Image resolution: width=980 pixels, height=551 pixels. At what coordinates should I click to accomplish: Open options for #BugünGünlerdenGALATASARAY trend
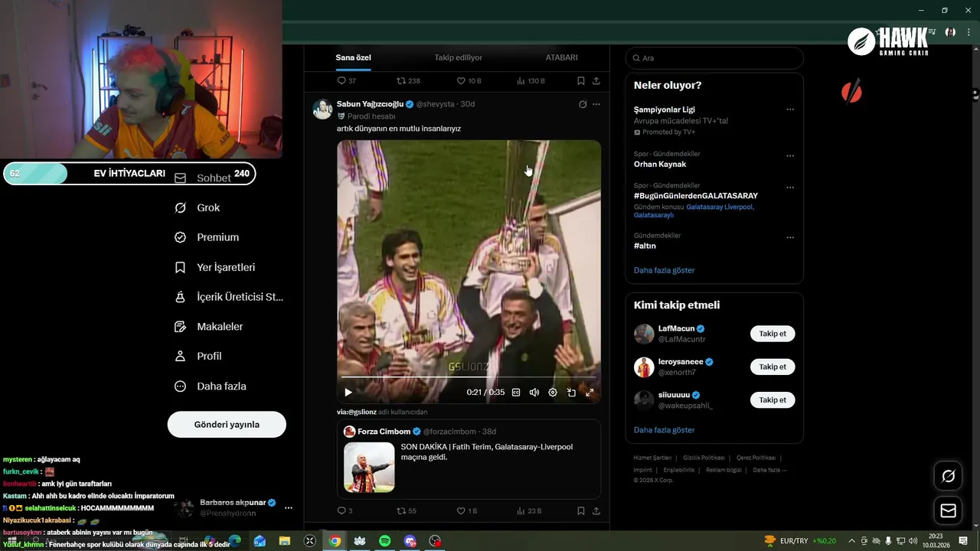[790, 187]
